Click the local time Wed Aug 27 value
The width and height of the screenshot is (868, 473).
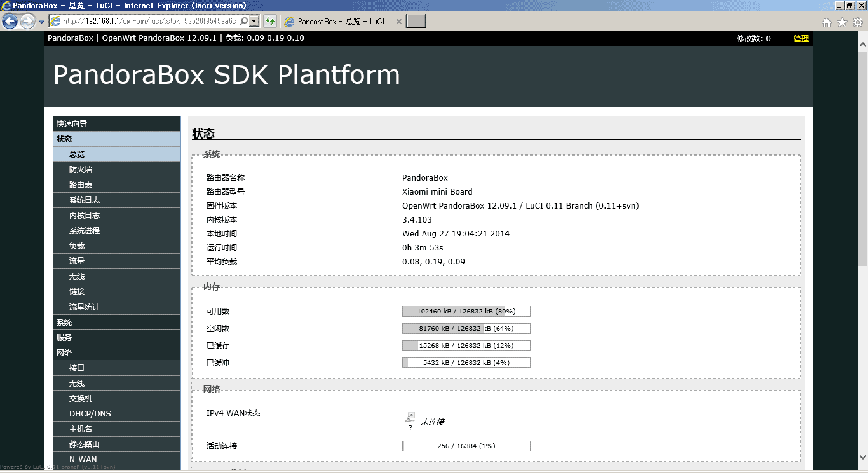[456, 234]
